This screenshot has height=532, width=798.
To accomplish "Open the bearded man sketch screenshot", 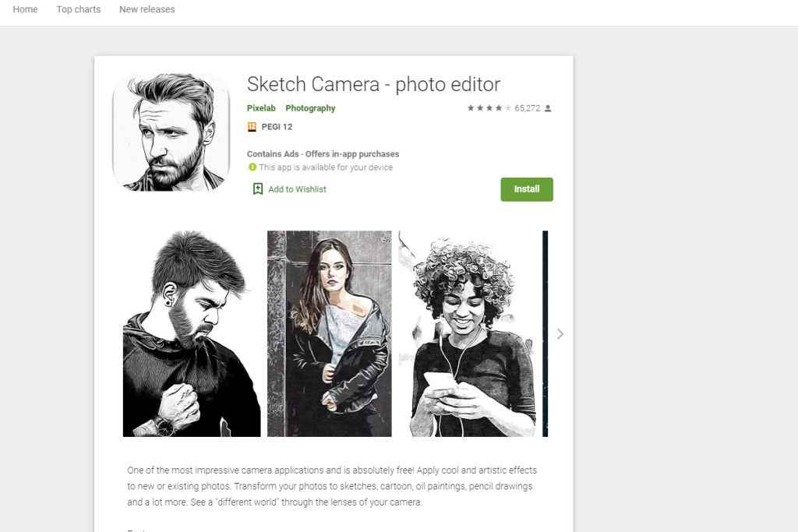I will (192, 333).
